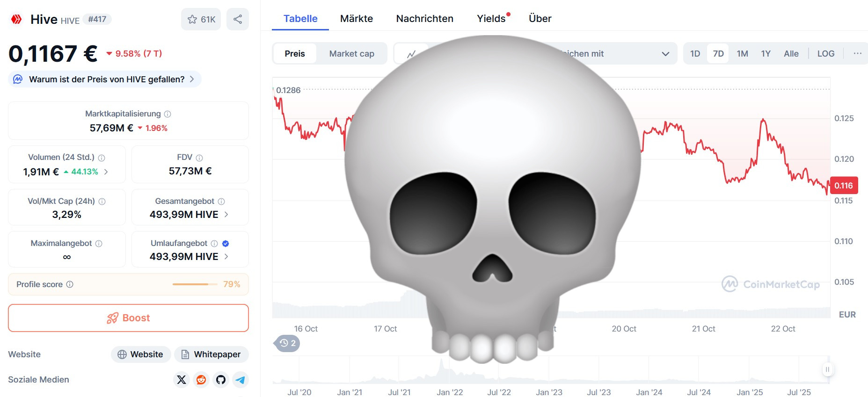Viewport: 868px width, 397px height.
Task: Open the GitHub social media icon
Action: [x=221, y=380]
